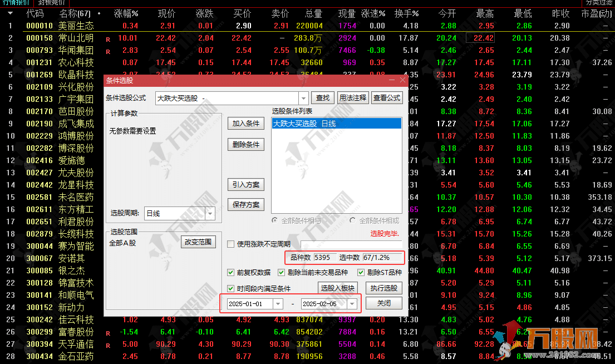The height and width of the screenshot is (364, 615).
Task: Select stock 东方精工
Action: 76,209
